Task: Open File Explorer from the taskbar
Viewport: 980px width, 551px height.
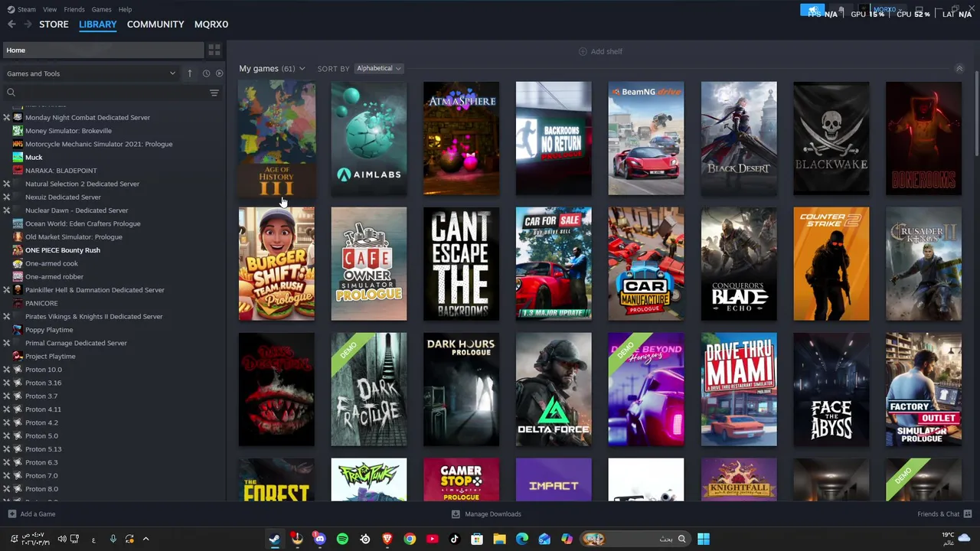Action: 499,539
